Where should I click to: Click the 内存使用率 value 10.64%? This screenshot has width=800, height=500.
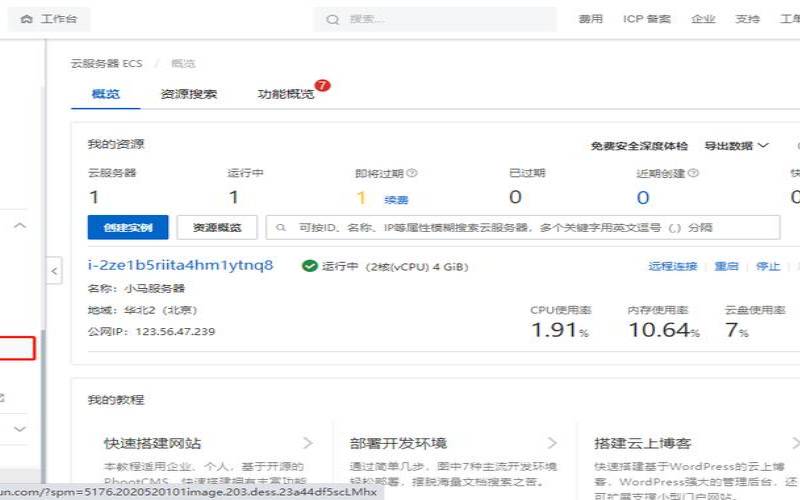point(664,330)
